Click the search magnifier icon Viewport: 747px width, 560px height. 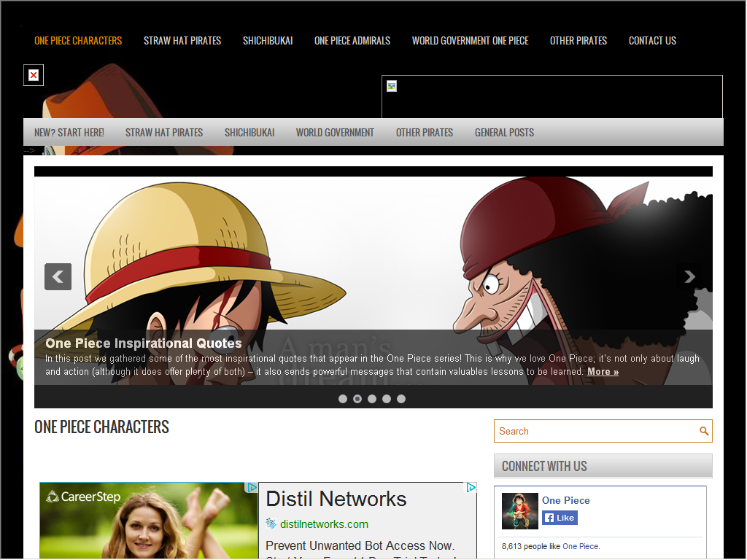pos(704,431)
